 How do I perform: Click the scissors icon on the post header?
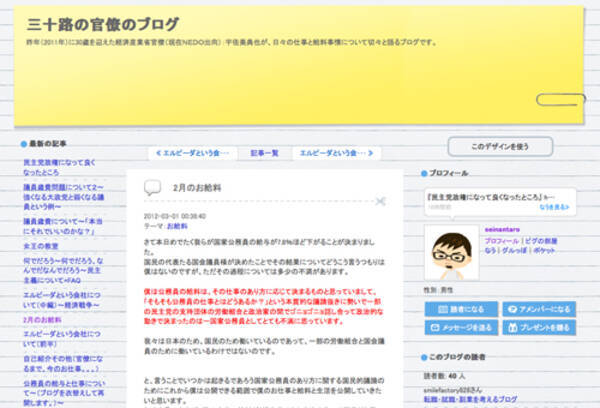point(380,202)
